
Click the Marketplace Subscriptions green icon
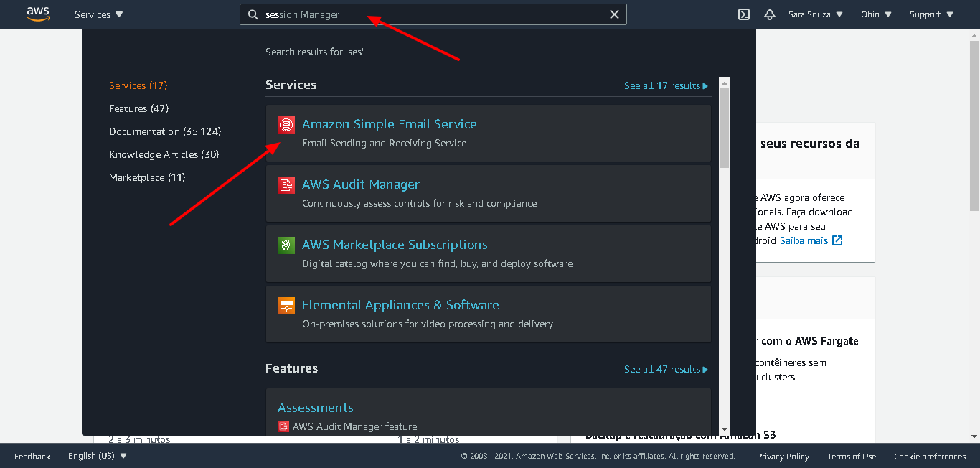(286, 245)
